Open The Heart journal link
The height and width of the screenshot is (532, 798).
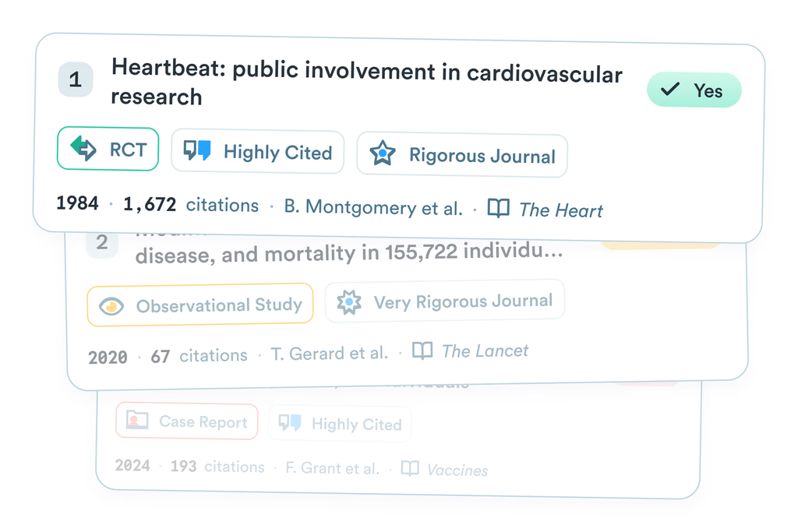[561, 210]
